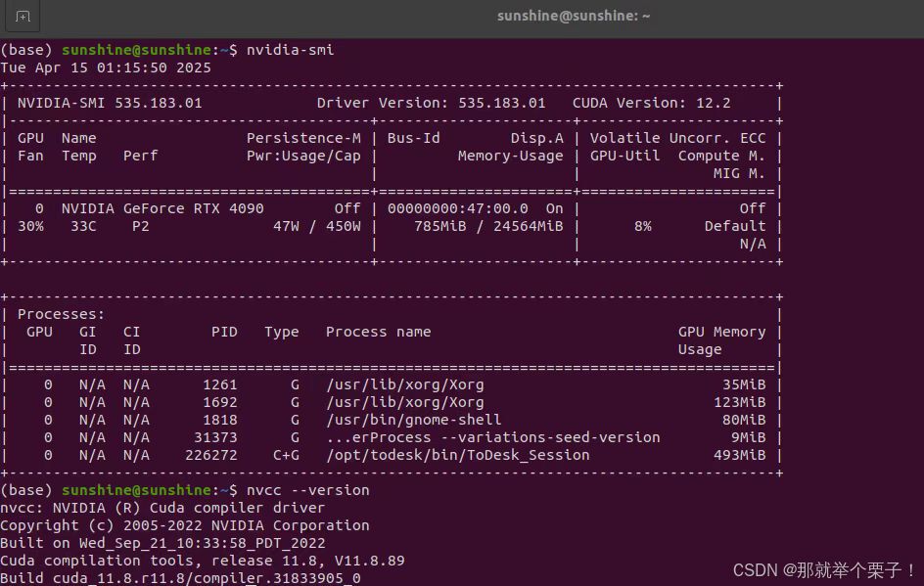Click release 11.8, V11.8.89 line
Image resolution: width=924 pixels, height=586 pixels.
(x=203, y=562)
